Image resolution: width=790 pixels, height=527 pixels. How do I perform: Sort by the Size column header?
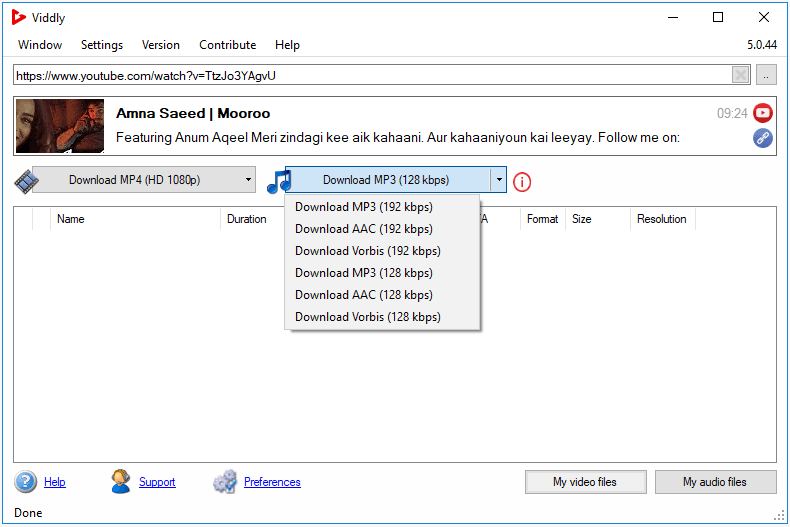tap(598, 219)
